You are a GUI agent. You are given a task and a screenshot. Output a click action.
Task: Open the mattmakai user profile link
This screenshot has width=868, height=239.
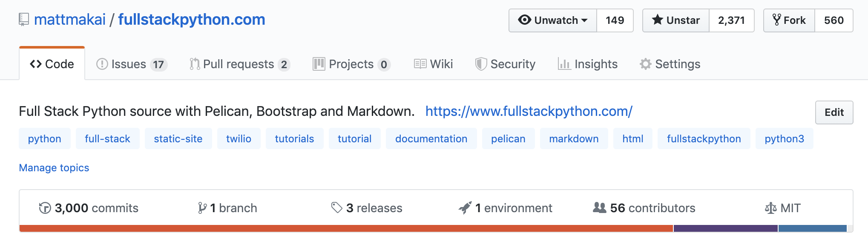coord(70,20)
